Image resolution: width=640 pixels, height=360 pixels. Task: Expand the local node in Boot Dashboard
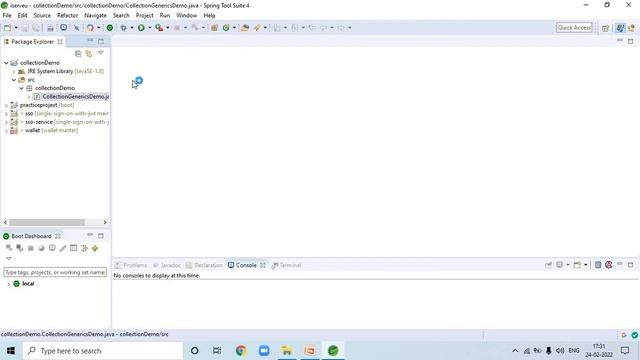coord(9,284)
